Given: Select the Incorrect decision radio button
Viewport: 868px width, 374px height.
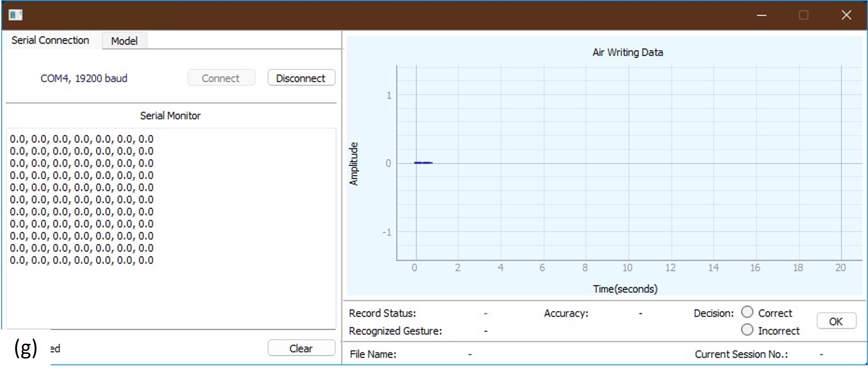Looking at the screenshot, I should coord(747,330).
